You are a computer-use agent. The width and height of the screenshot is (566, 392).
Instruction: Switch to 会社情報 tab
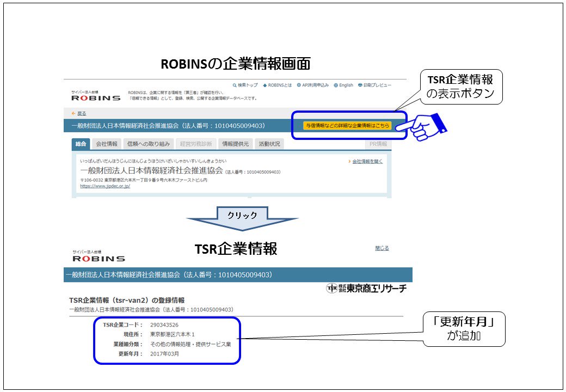click(107, 144)
